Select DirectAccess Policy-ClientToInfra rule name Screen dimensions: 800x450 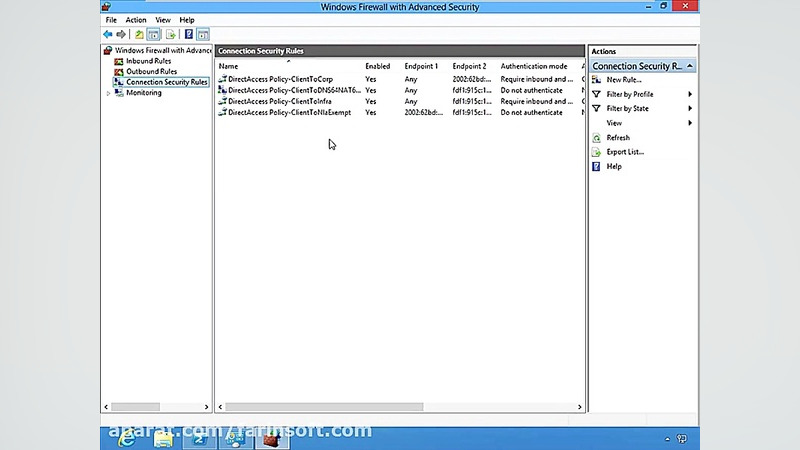coord(280,102)
